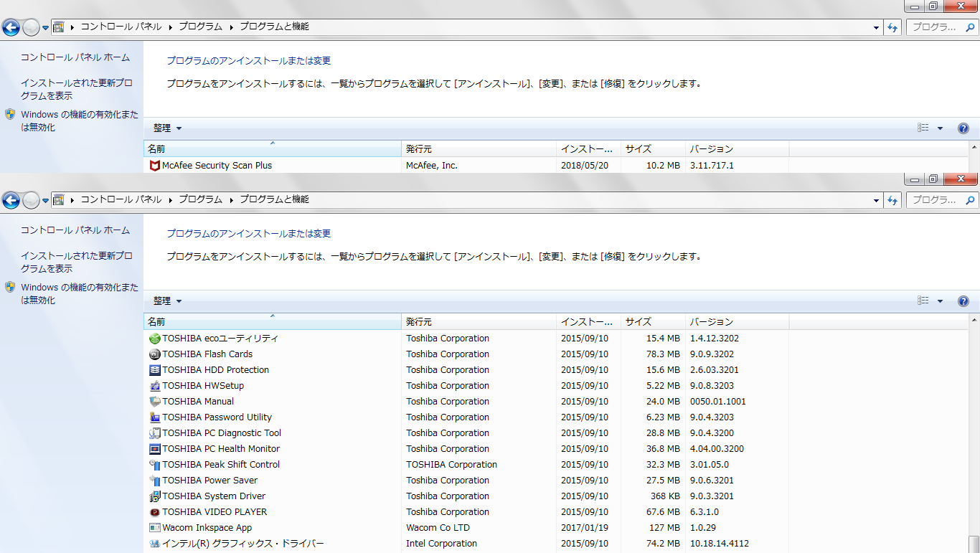Select the TOSHIBA eco utility icon
The width and height of the screenshot is (980, 553).
coord(154,339)
